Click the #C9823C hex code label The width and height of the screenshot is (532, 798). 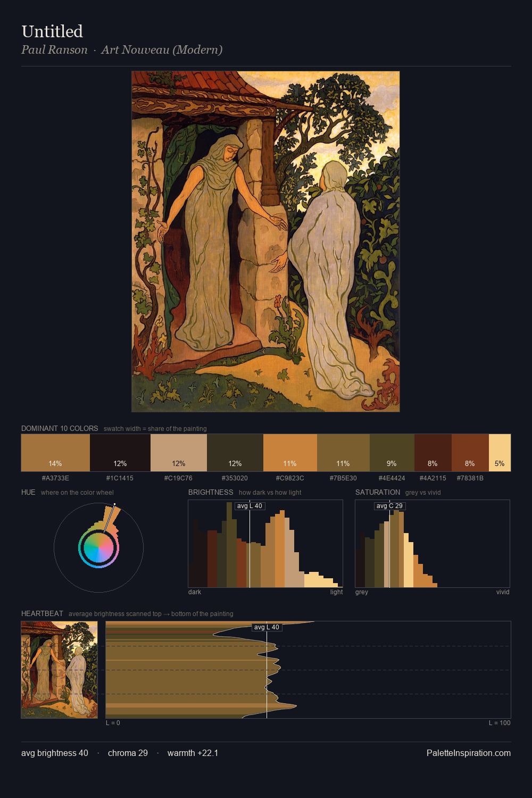[290, 478]
